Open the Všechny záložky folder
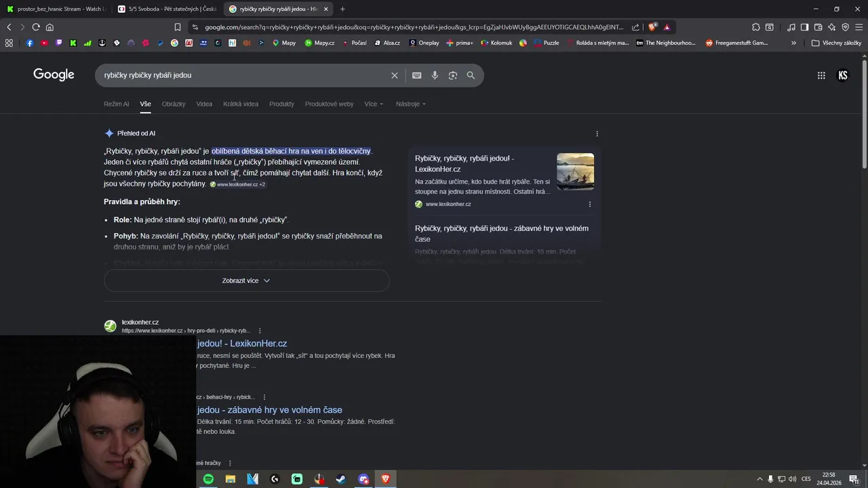This screenshot has height=488, width=868. point(836,43)
